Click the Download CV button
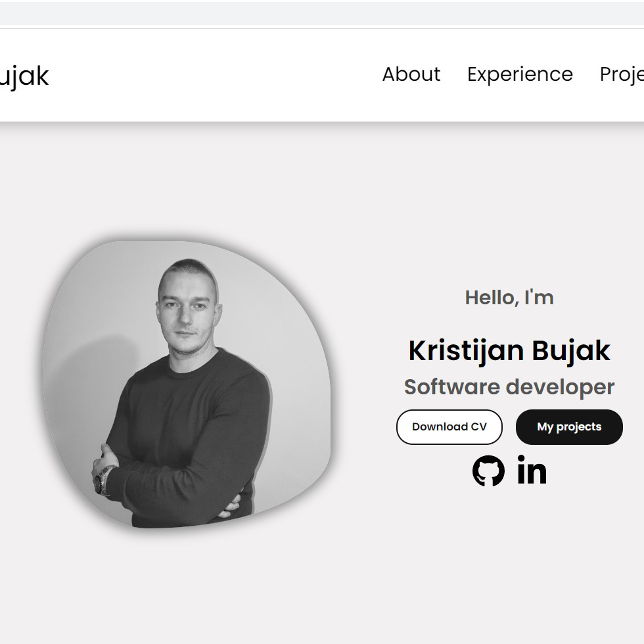644x644 pixels. click(449, 426)
